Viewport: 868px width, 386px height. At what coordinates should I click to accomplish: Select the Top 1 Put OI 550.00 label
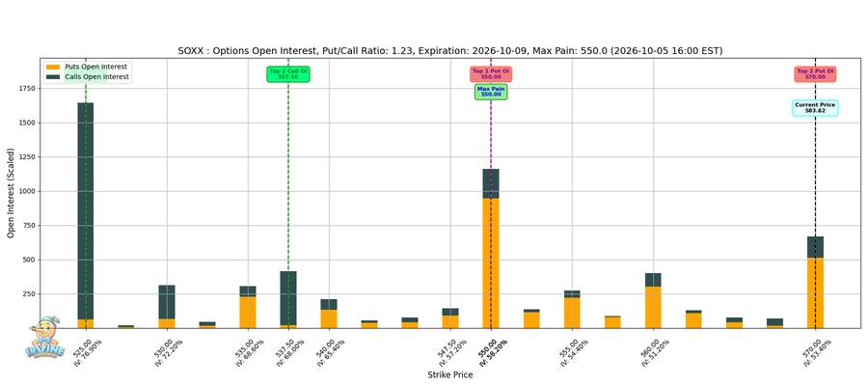coord(491,74)
